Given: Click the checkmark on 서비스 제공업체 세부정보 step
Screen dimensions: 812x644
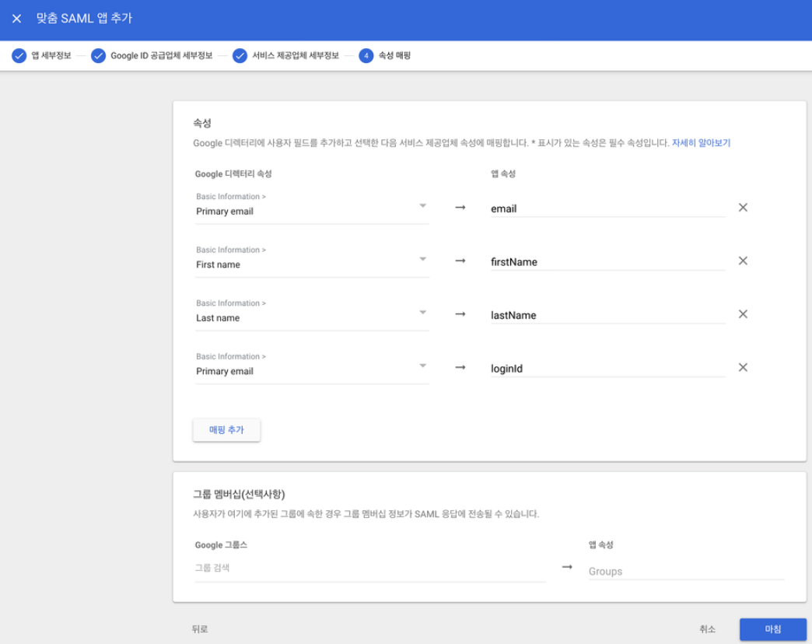Looking at the screenshot, I should 240,55.
